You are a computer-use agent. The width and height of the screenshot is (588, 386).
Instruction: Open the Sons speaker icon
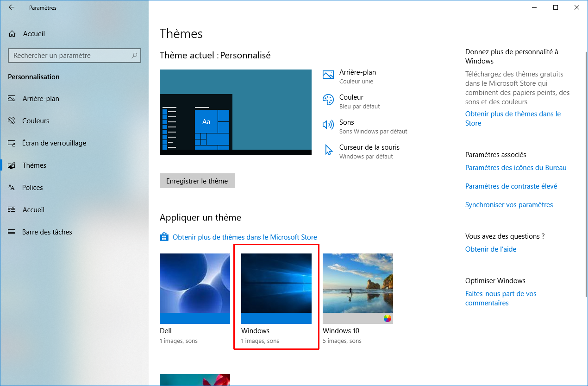[x=328, y=125]
